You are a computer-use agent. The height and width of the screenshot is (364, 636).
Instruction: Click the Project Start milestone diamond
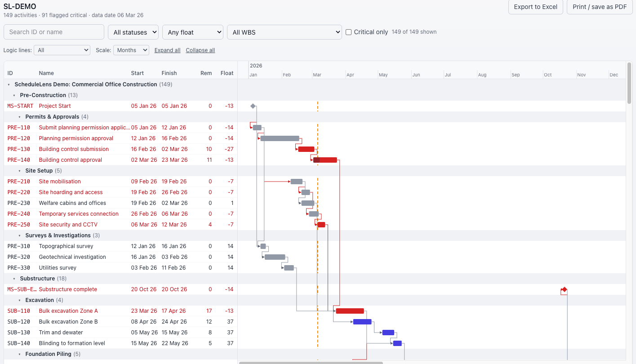pos(253,106)
